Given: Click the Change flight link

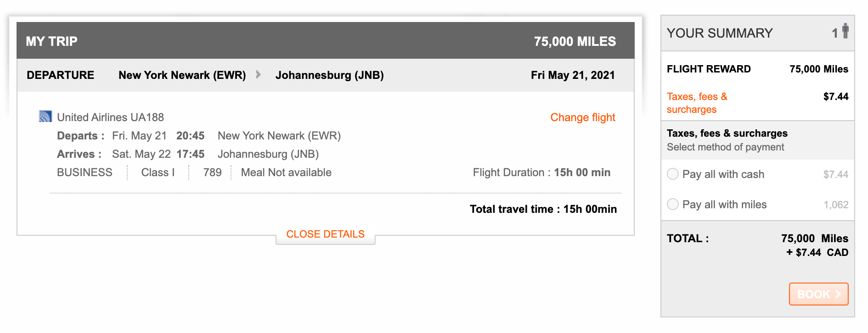Looking at the screenshot, I should click(x=582, y=117).
